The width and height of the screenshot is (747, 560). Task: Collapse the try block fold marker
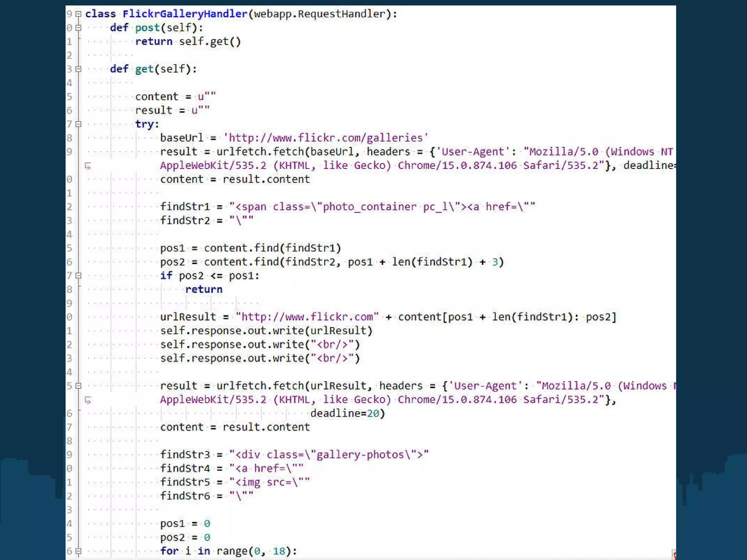[x=78, y=124]
